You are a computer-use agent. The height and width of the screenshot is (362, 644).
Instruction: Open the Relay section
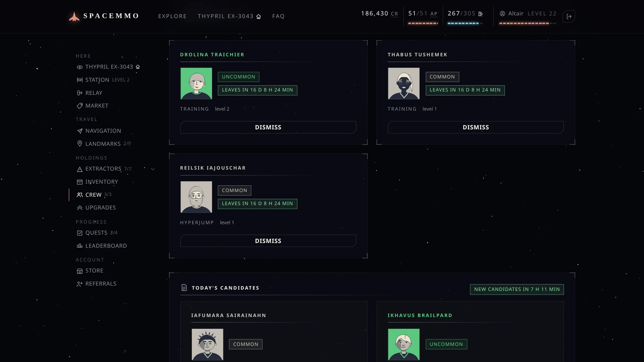pyautogui.click(x=90, y=93)
